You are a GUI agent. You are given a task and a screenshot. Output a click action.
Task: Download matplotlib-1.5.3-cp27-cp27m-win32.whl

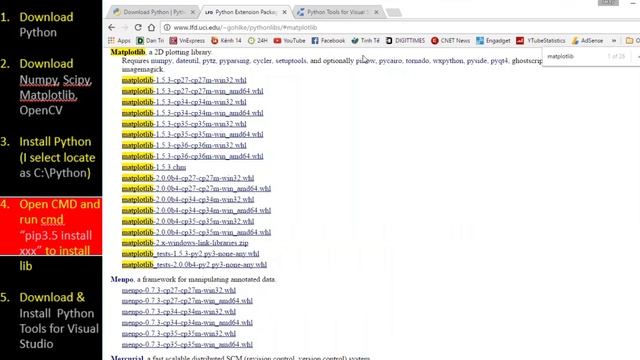click(x=184, y=80)
